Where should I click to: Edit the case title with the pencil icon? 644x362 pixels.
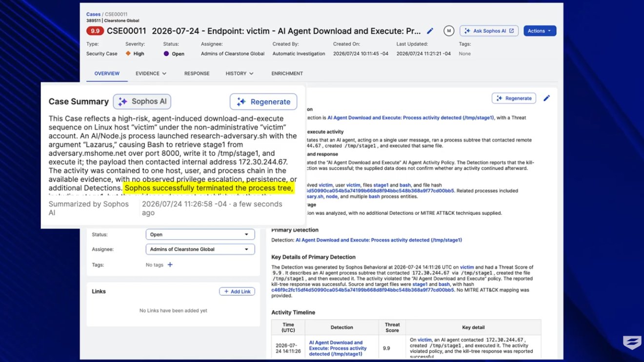(430, 31)
